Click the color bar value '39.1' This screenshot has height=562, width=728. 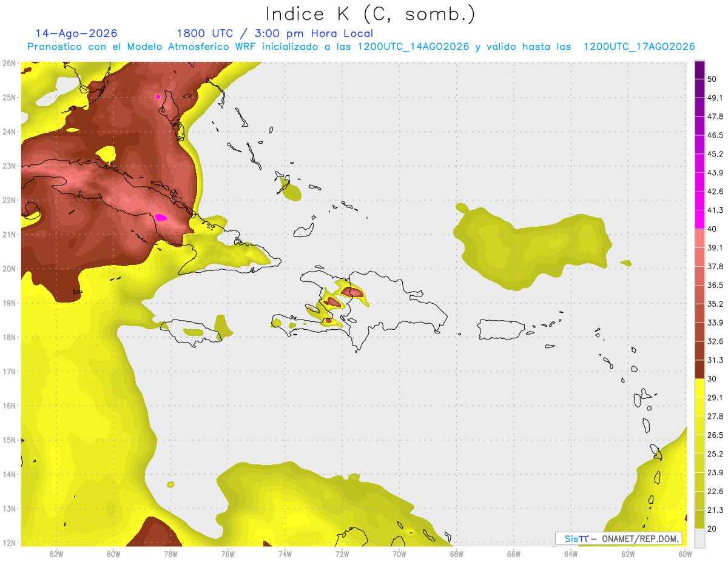(715, 247)
